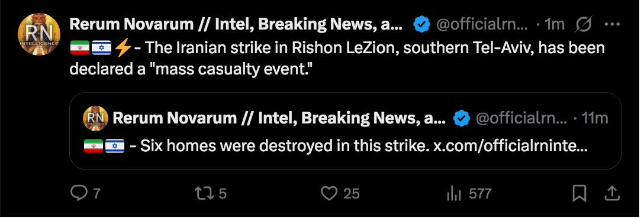Open the main RN Intelligence profile avatar
The width and height of the screenshot is (644, 218).
(39, 34)
